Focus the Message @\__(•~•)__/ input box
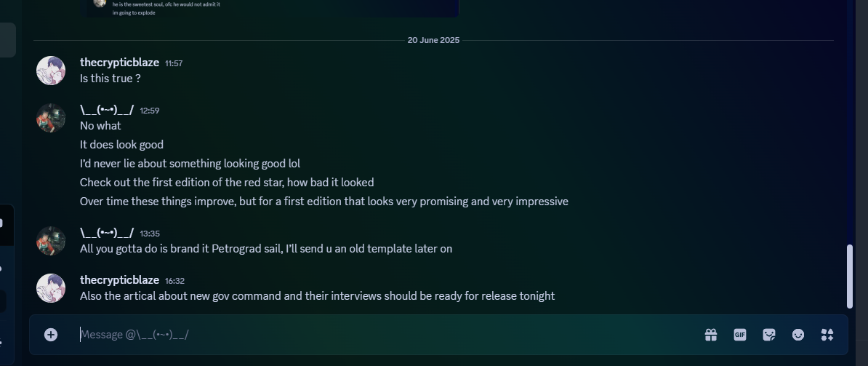Image resolution: width=868 pixels, height=366 pixels. point(387,335)
